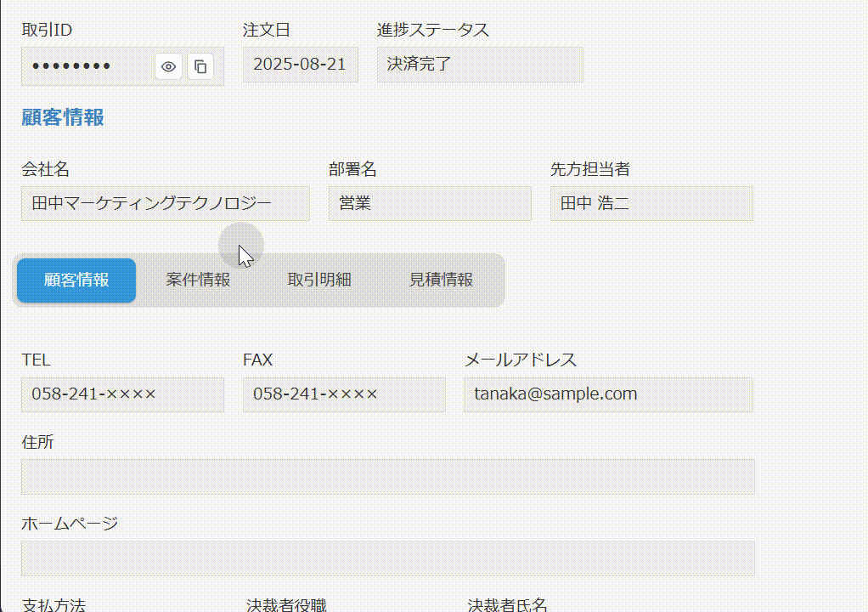
Task: Open the 取引明細 tab
Action: click(x=319, y=280)
